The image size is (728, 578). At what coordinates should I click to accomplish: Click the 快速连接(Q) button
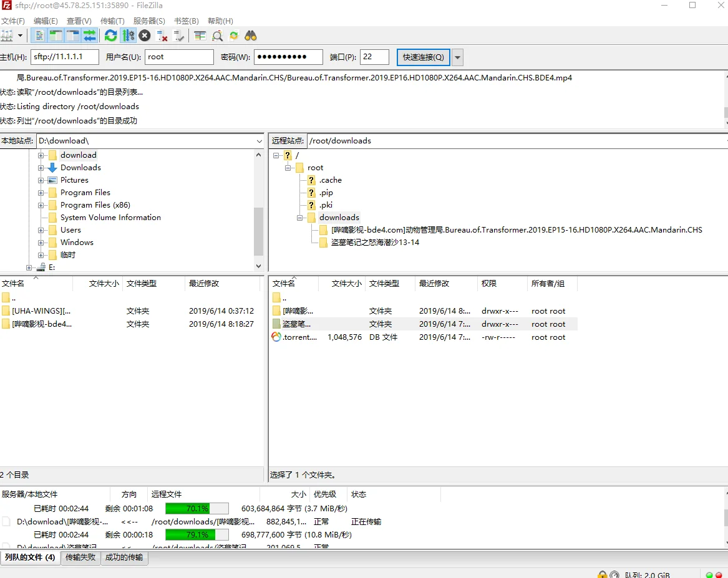click(424, 57)
